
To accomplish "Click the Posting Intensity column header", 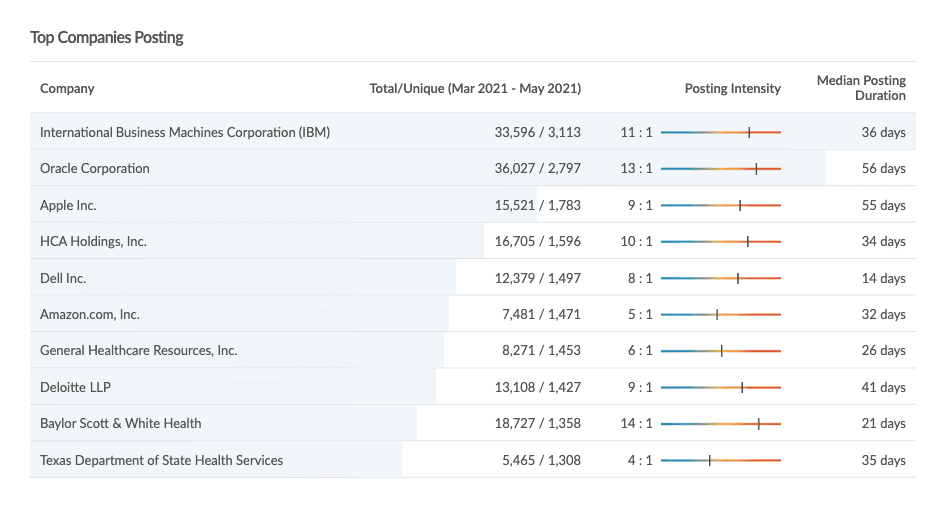I will point(732,88).
